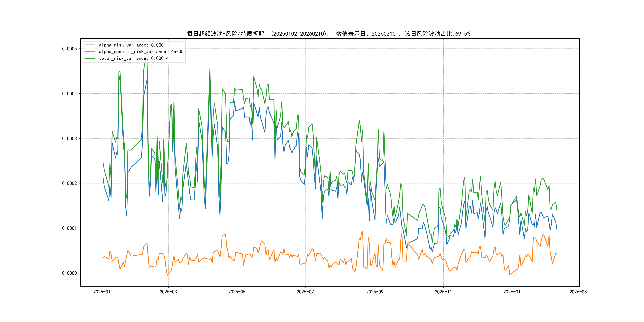Select the alpha_risk_variance: 0.0001 legend label
The image size is (644, 322).
pyautogui.click(x=132, y=45)
